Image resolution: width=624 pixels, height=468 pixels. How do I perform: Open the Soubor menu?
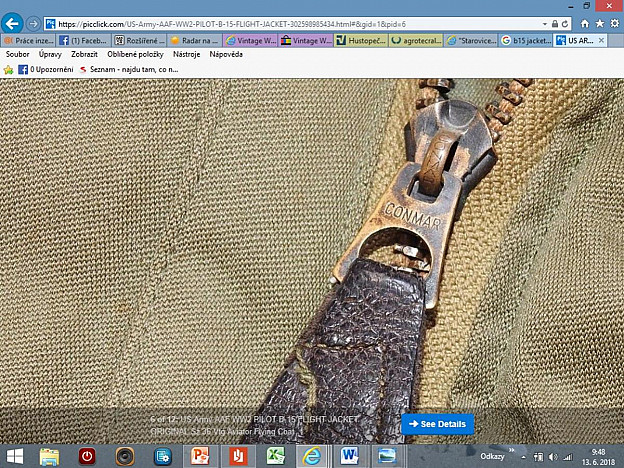(18, 54)
